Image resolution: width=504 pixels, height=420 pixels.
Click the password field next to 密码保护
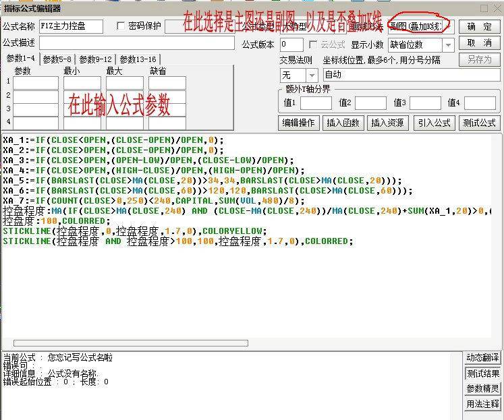(200, 27)
